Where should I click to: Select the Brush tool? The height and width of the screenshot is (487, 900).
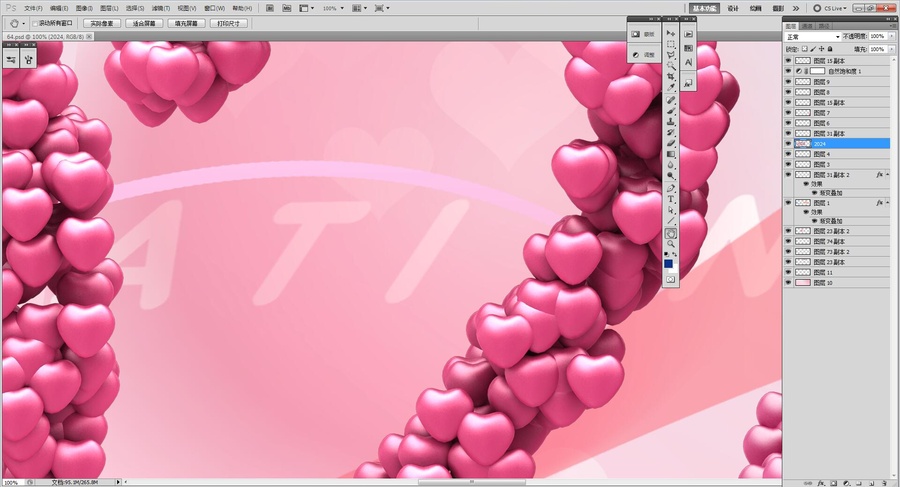(x=670, y=111)
